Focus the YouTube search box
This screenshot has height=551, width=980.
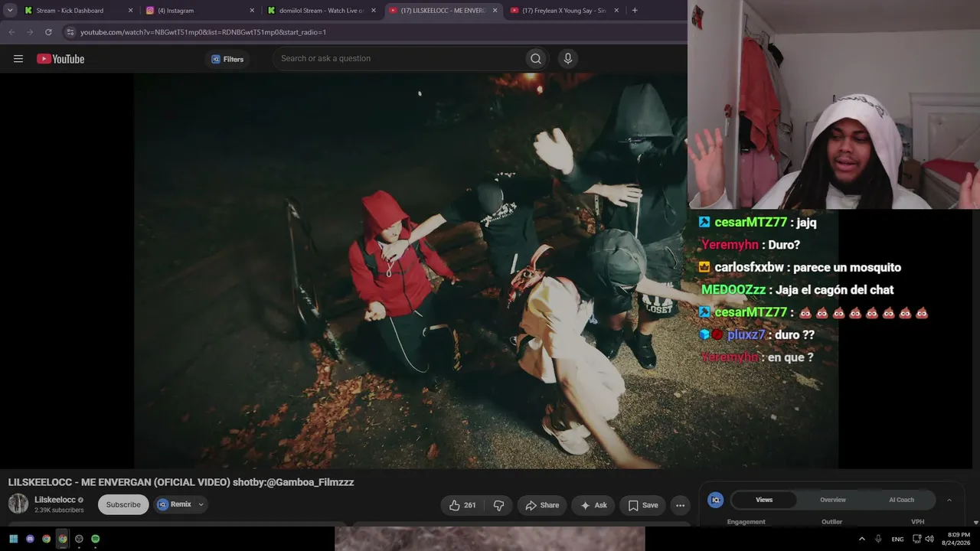pos(398,59)
